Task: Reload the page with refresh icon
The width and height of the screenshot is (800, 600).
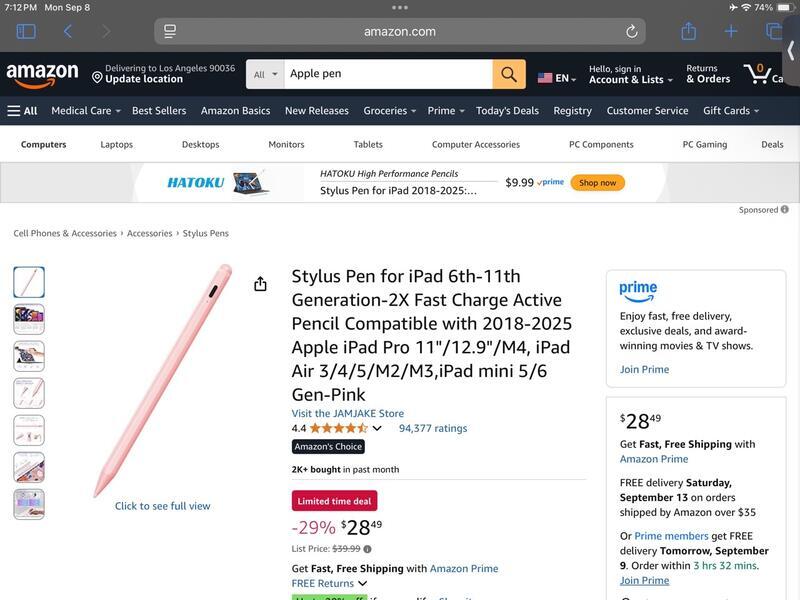Action: pyautogui.click(x=632, y=32)
